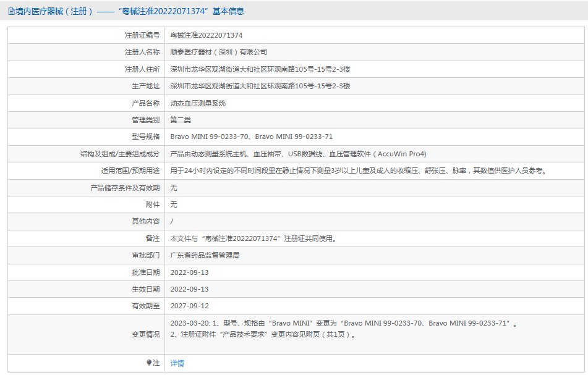Image resolution: width=588 pixels, height=375 pixels.
Task: Click the 变更情况 label
Action: [145, 335]
